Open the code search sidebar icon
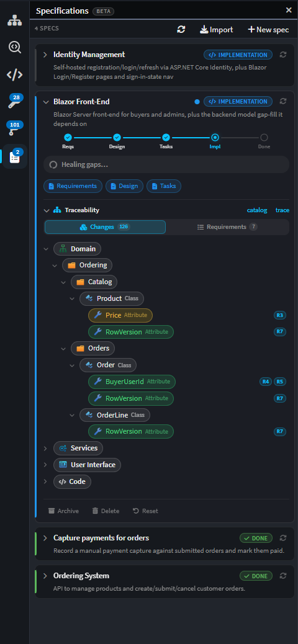The height and width of the screenshot is (644, 298). 15,48
